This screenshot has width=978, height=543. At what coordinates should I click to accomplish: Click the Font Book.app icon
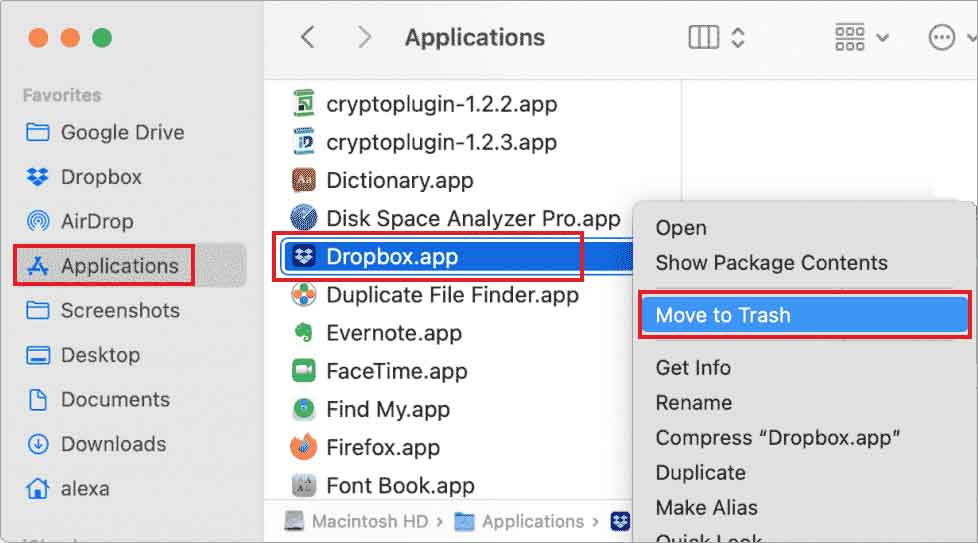[304, 485]
